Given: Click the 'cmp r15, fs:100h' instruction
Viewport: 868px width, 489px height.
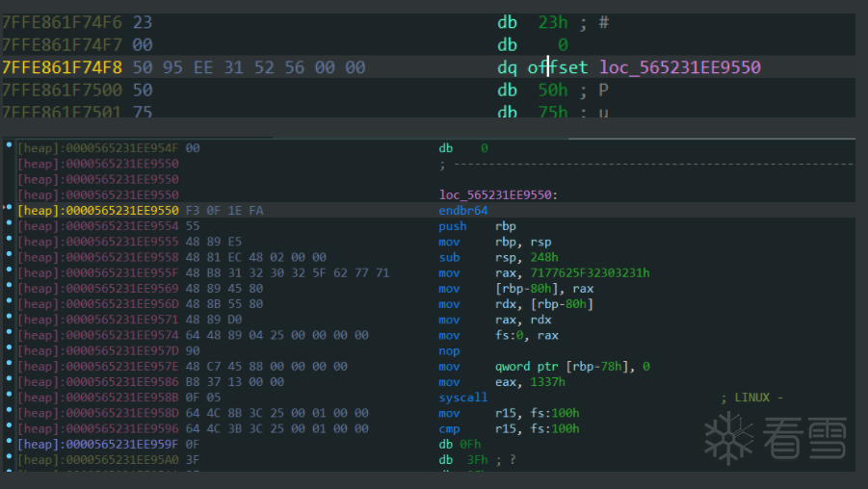Looking at the screenshot, I should click(x=509, y=428).
